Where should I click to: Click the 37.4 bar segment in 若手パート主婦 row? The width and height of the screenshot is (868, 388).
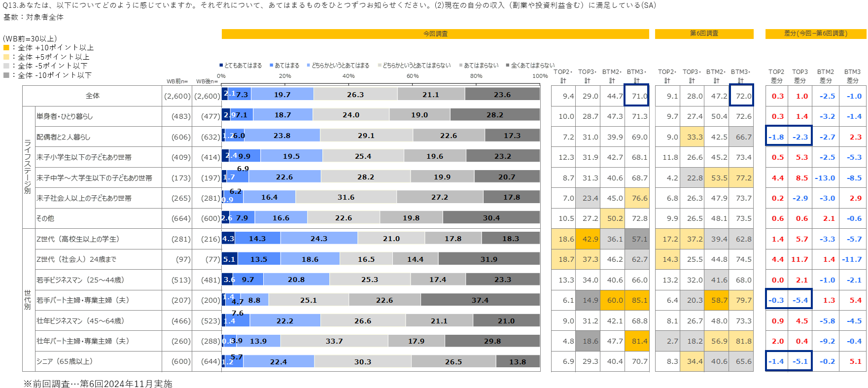(480, 300)
